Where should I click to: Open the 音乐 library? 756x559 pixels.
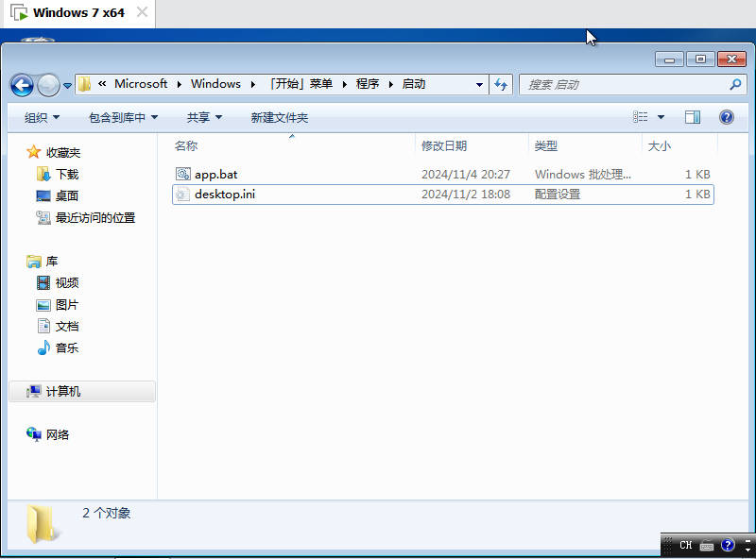coord(67,347)
